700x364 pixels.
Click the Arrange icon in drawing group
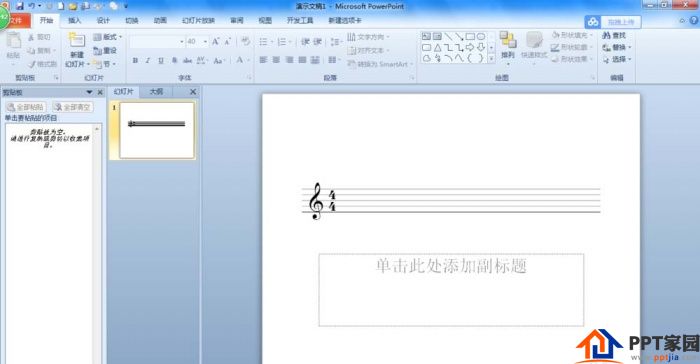click(x=508, y=40)
